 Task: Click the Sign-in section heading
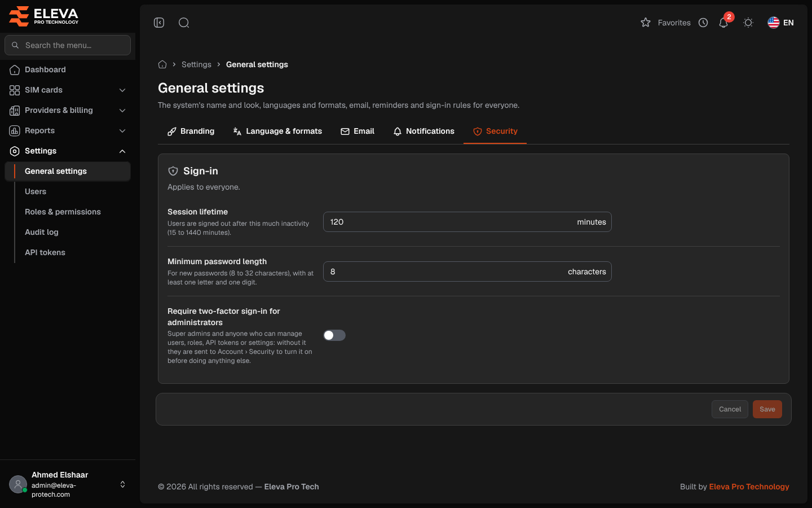(200, 171)
